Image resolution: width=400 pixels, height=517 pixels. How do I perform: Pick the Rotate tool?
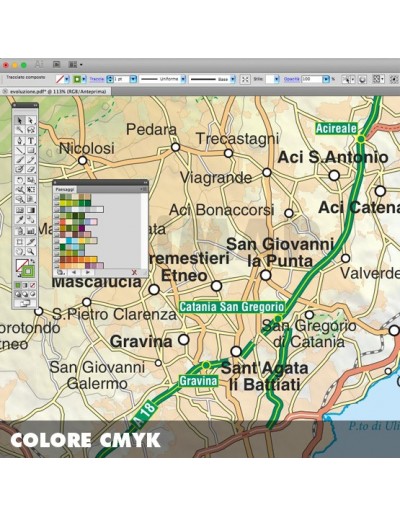pos(20,180)
